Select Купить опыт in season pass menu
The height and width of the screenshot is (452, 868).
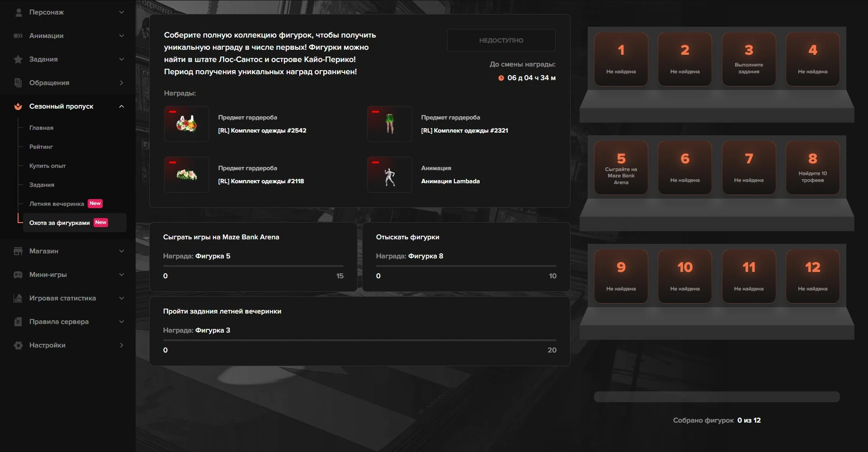click(x=47, y=166)
